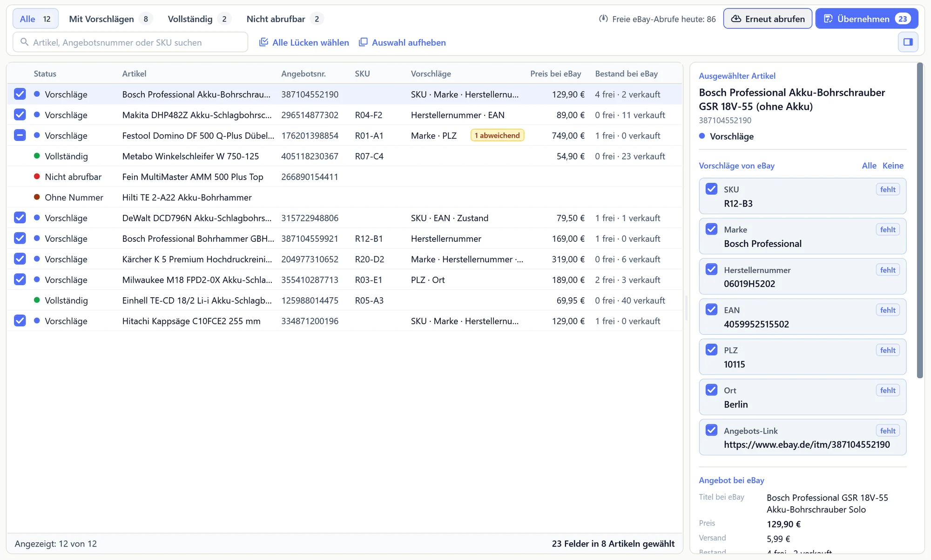Click the 'SKU · EAN · Zustand' suggestions cell
Image resolution: width=931 pixels, height=560 pixels.
point(450,218)
